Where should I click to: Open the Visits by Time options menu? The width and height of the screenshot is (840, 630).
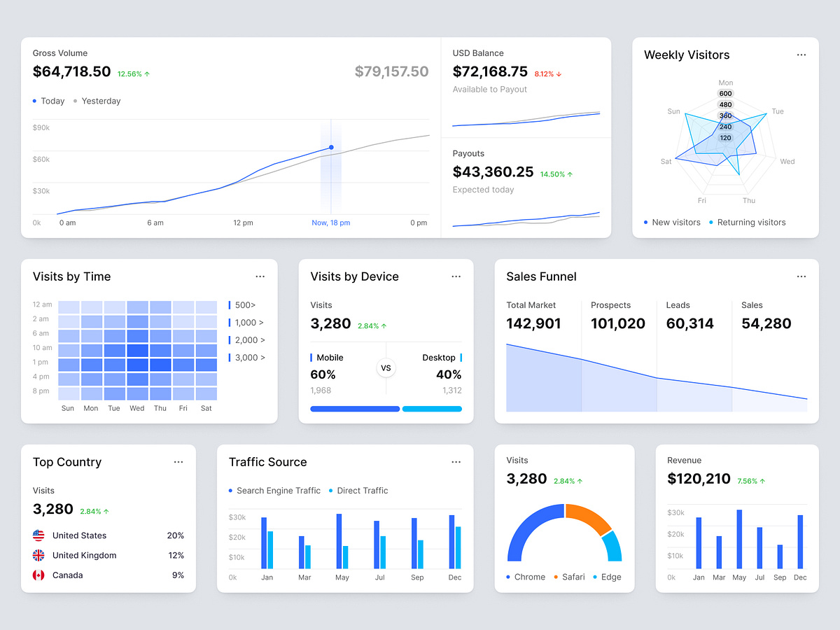[x=260, y=276]
